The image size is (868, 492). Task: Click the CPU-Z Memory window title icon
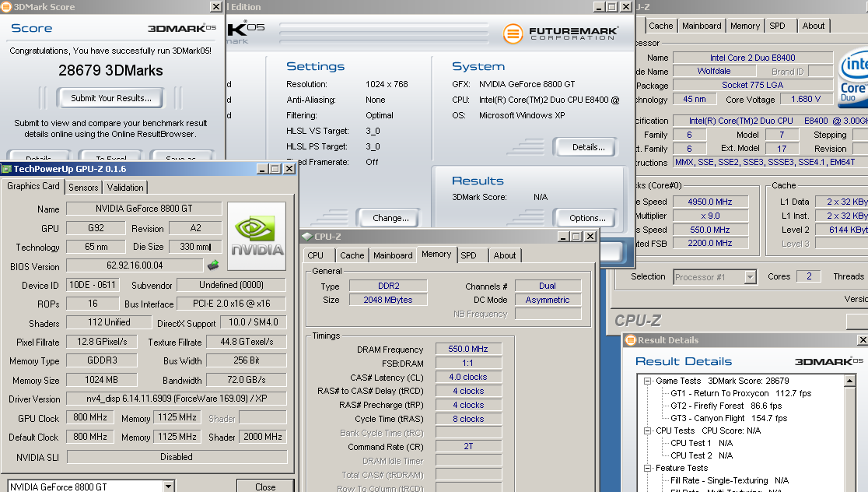pyautogui.click(x=306, y=237)
